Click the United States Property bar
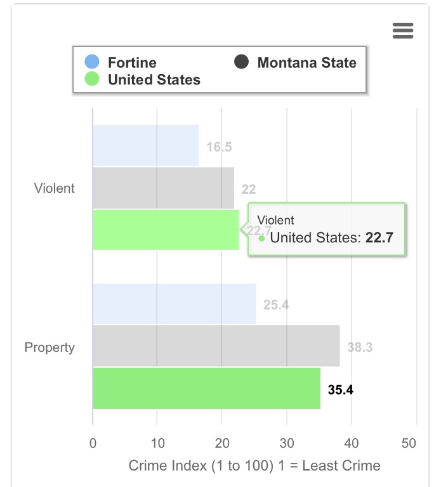This screenshot has width=448, height=487. 206,388
